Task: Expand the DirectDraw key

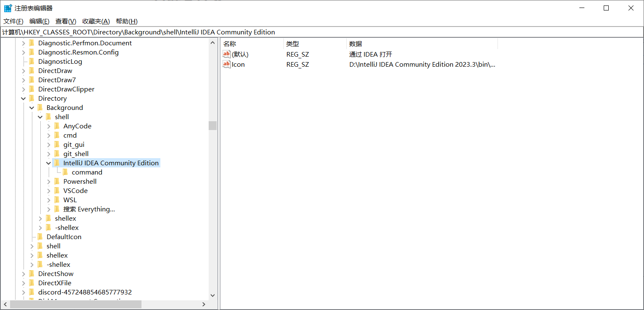Action: click(x=24, y=71)
